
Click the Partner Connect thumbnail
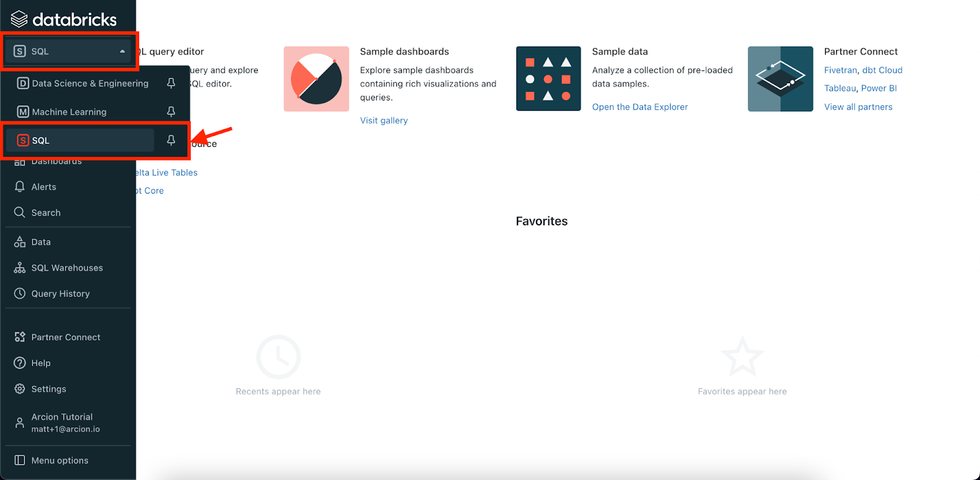click(780, 79)
